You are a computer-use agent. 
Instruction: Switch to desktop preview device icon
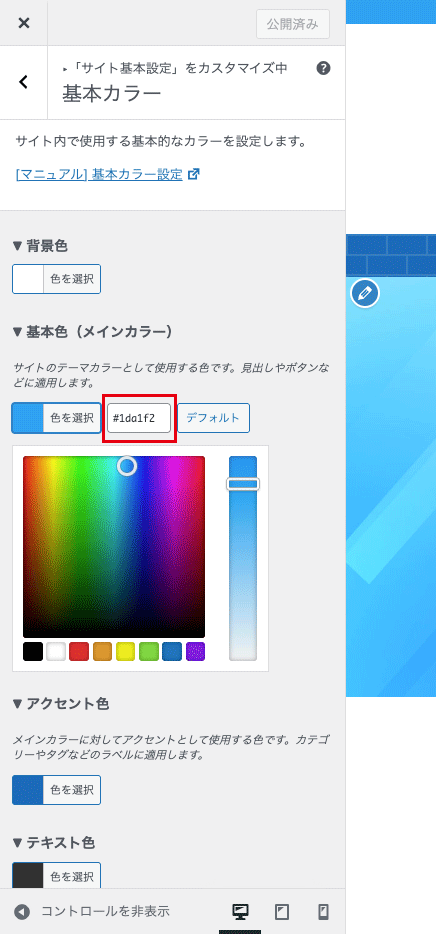(x=240, y=911)
